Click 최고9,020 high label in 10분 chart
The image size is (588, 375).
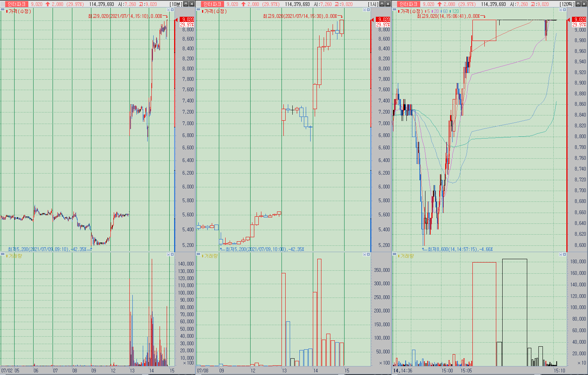click(x=125, y=16)
